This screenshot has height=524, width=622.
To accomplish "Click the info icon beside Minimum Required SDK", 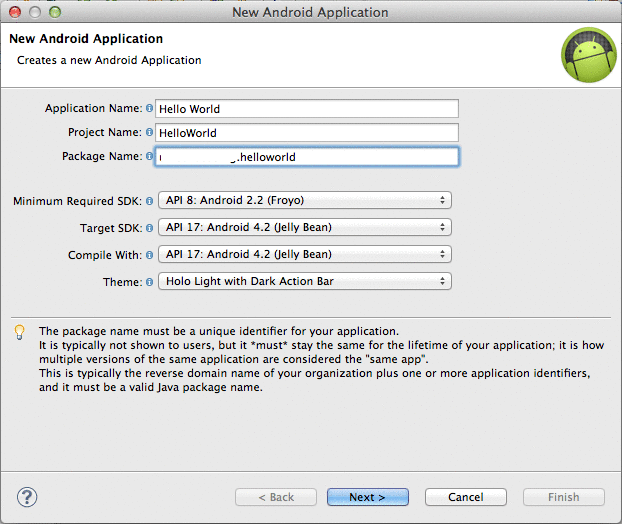I will 149,201.
